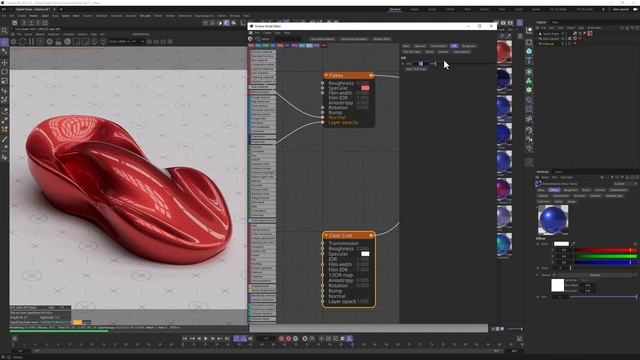This screenshot has width=640, height=360.
Task: Open the Edit menu in Octane Node Editor
Action: pyautogui.click(x=257, y=33)
